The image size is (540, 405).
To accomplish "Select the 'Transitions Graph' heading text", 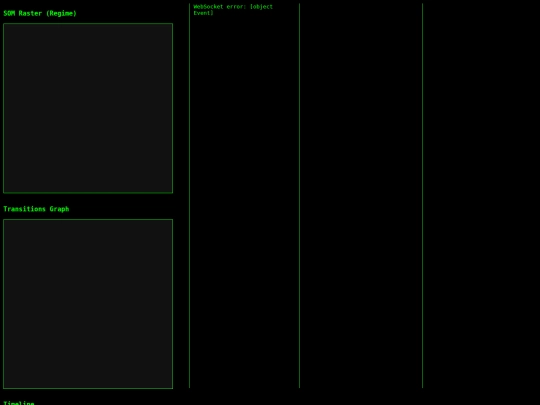I will 36,209.
